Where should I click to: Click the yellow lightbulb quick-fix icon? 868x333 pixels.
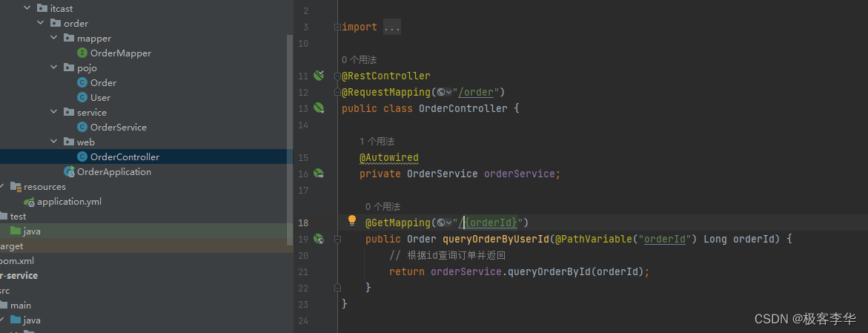[351, 220]
